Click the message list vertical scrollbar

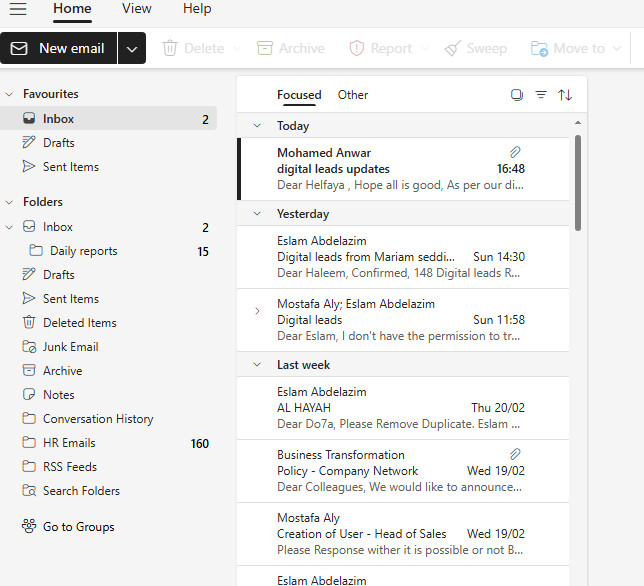point(578,183)
